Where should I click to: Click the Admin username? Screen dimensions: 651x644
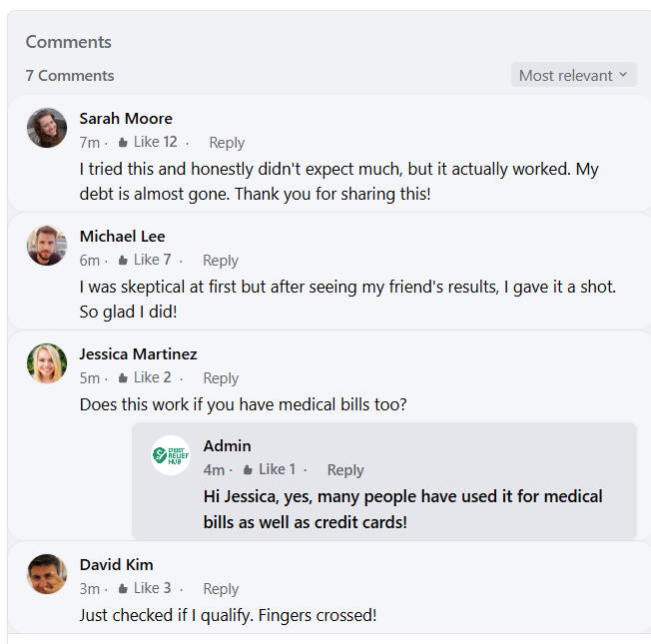pyautogui.click(x=227, y=445)
